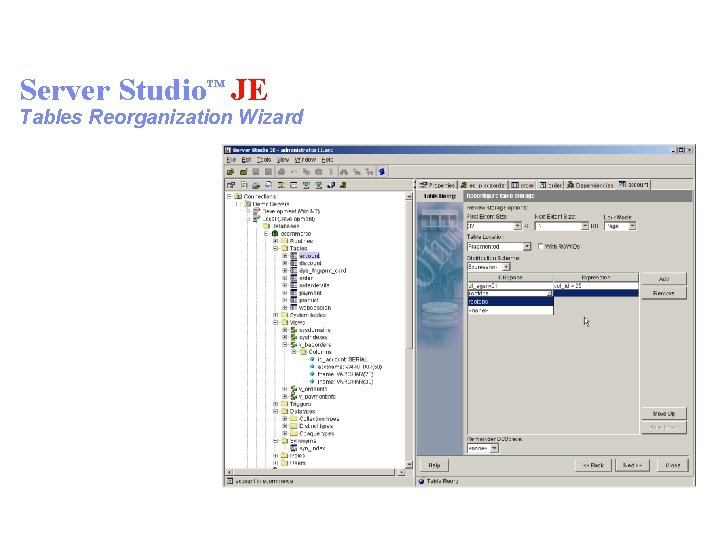Viewport: 720px width, 540px height.
Task: Click the view icon beside v_backorders
Action: click(x=294, y=344)
